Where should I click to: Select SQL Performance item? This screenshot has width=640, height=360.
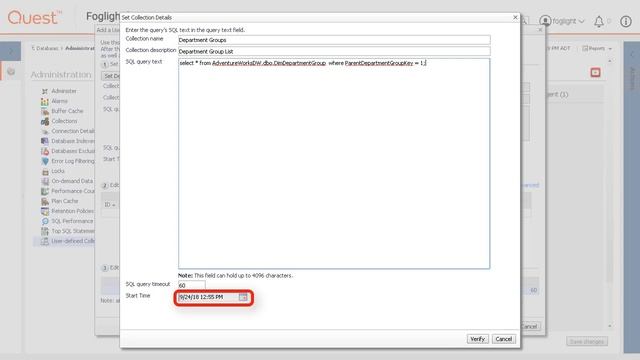click(x=72, y=221)
